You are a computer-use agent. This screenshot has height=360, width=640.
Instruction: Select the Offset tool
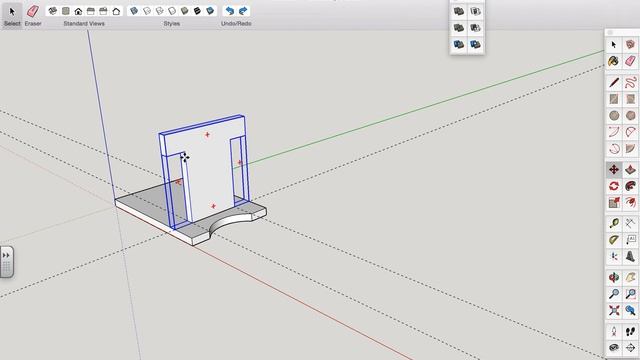pyautogui.click(x=630, y=202)
